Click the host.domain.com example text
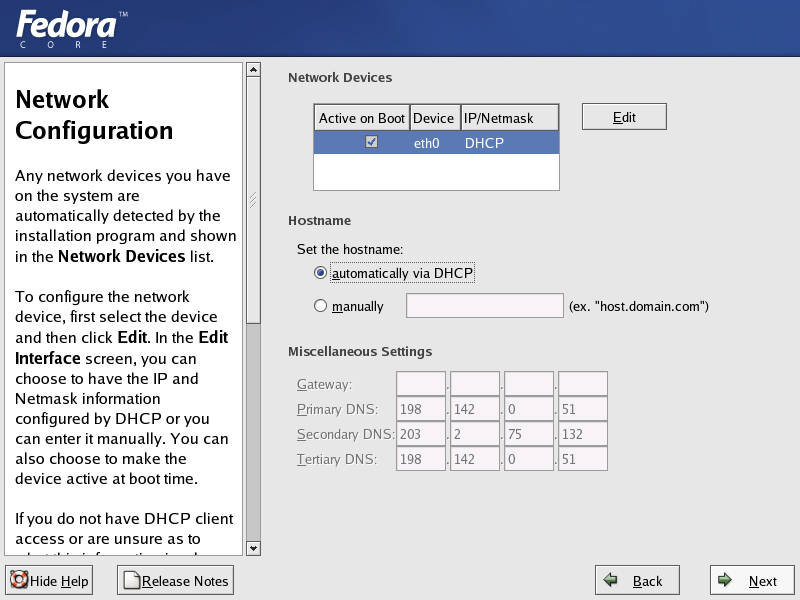 (x=639, y=306)
